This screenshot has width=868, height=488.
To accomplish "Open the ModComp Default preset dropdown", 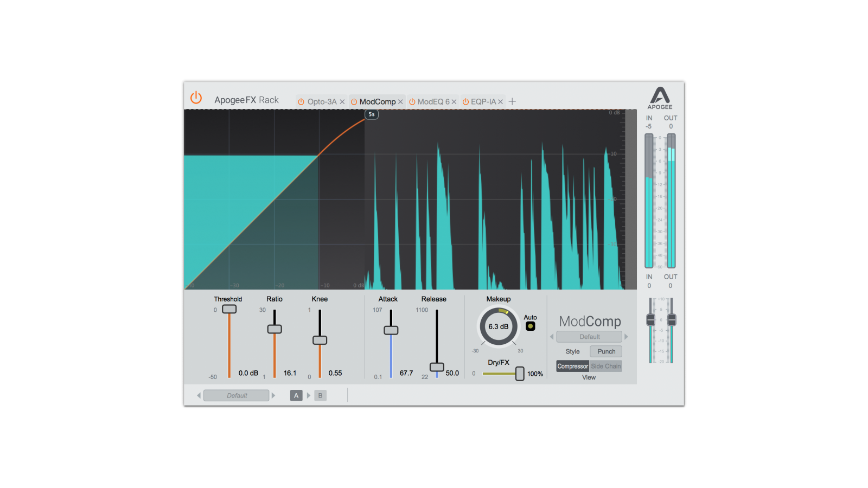I will [589, 337].
